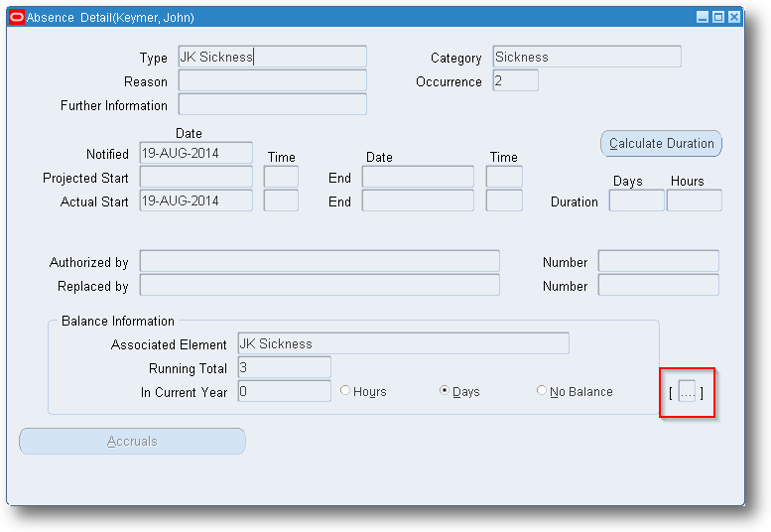Image resolution: width=771 pixels, height=532 pixels.
Task: Click the red Oracle window icon
Action: (x=17, y=17)
